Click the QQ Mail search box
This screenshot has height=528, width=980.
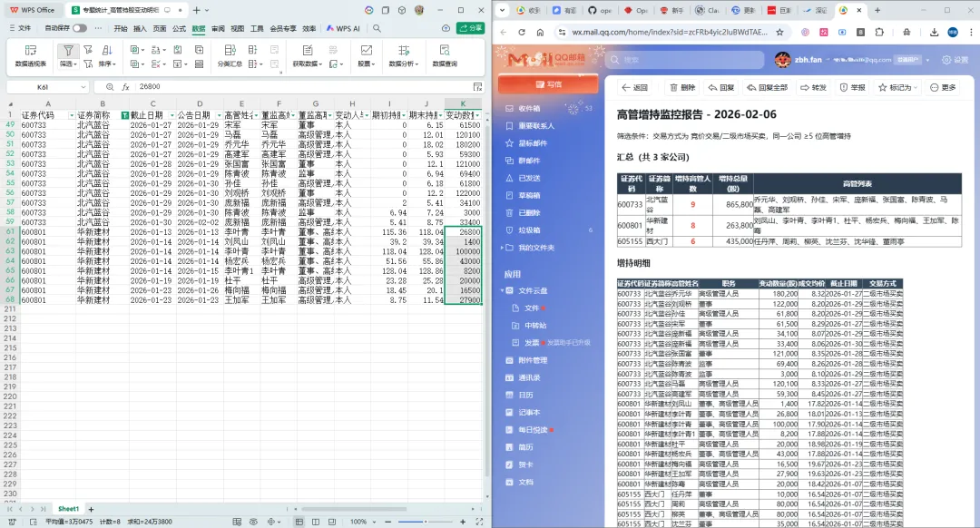684,60
